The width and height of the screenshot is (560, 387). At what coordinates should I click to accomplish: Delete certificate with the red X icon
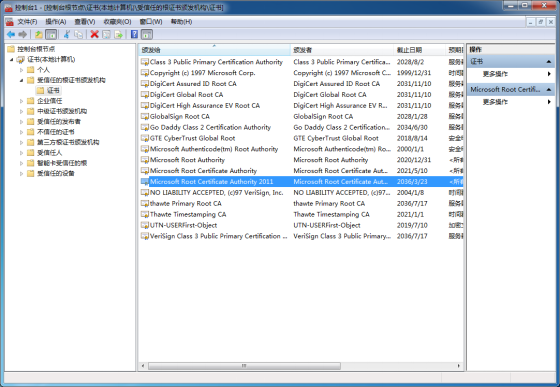(95, 34)
